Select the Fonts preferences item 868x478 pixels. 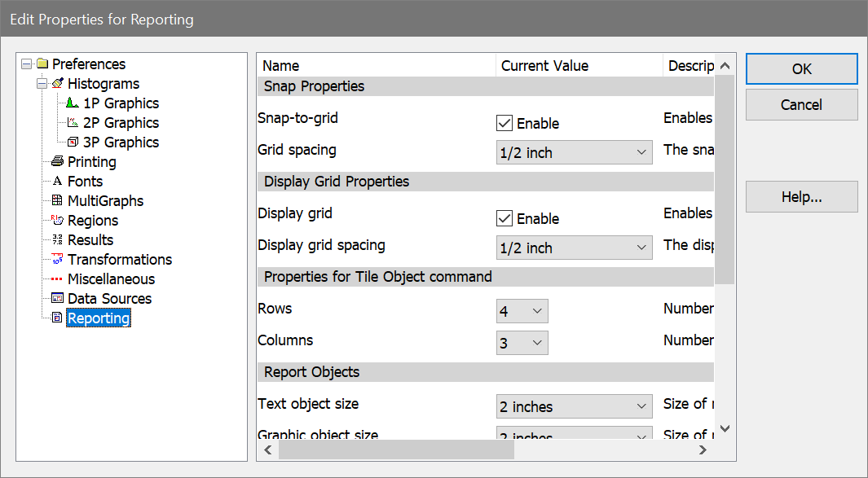click(85, 182)
